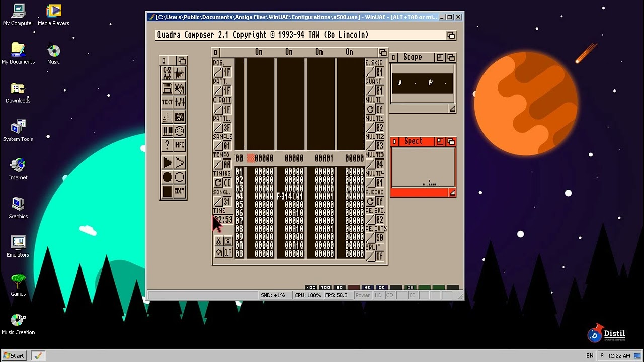Select the 00A10 cell in row 06
This screenshot has width=644, height=362.
tap(294, 213)
